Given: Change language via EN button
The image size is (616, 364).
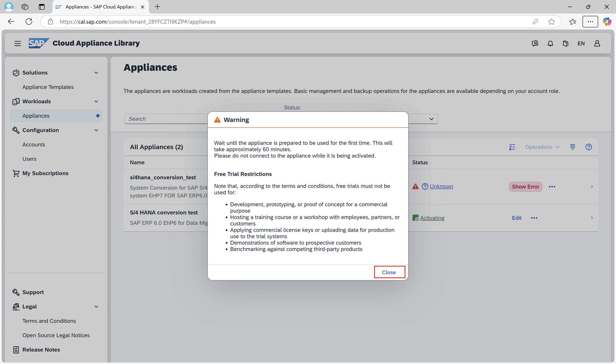Looking at the screenshot, I should pos(581,43).
